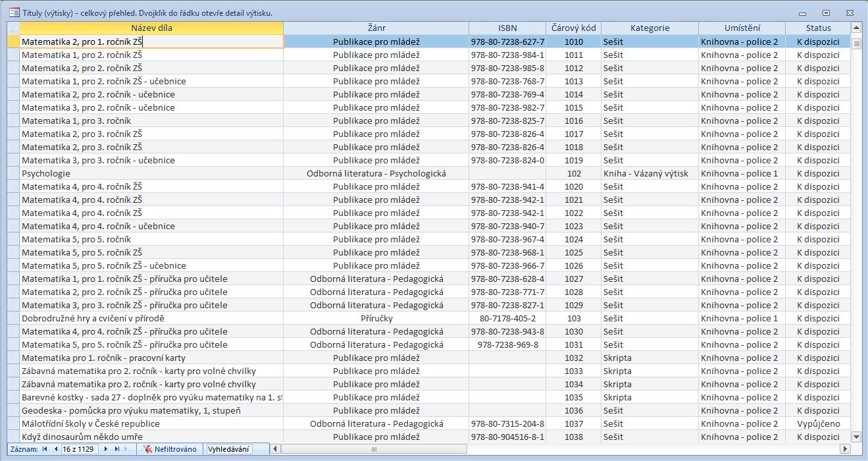Viewport: 868px width, 461px height.
Task: Click the category cell 'Kniha - Vázaný výtisk'
Action: point(650,173)
